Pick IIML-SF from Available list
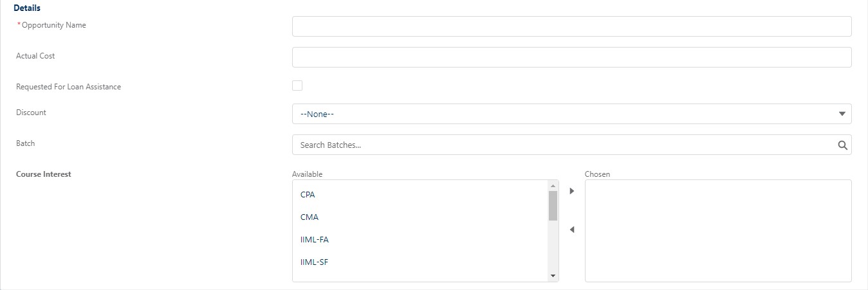Viewport: 868px width, 290px height. tap(314, 262)
